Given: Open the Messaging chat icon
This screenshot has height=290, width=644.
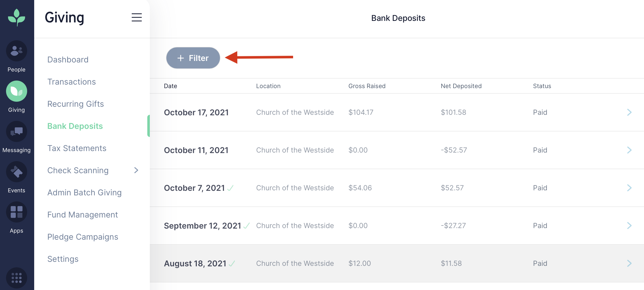Looking at the screenshot, I should 16,131.
